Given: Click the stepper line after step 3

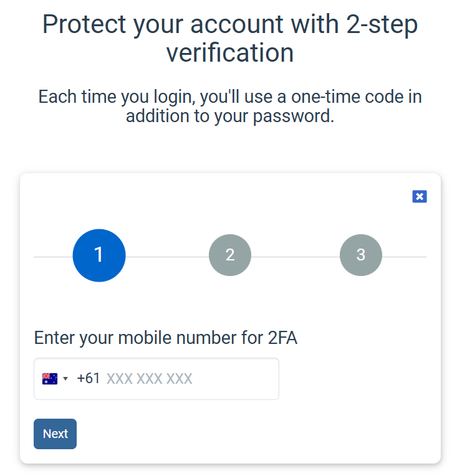Looking at the screenshot, I should click(x=405, y=257).
